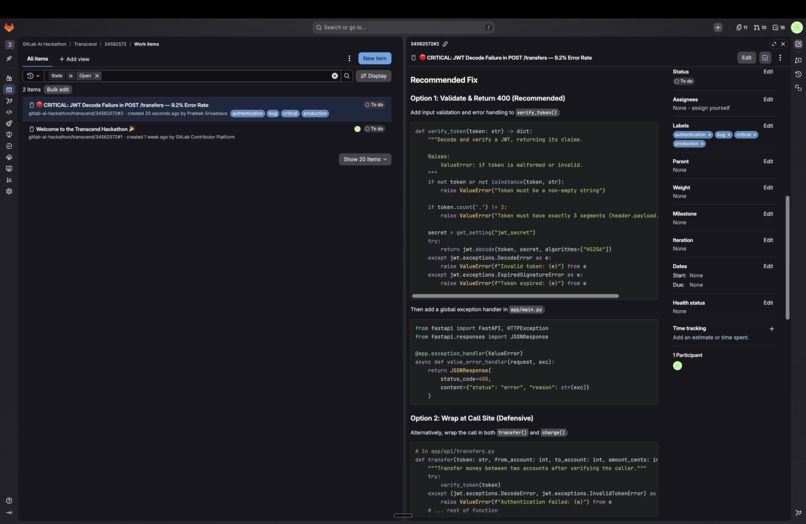Close the work item drawer
Screen dimensions: 806x524
click(x=783, y=44)
